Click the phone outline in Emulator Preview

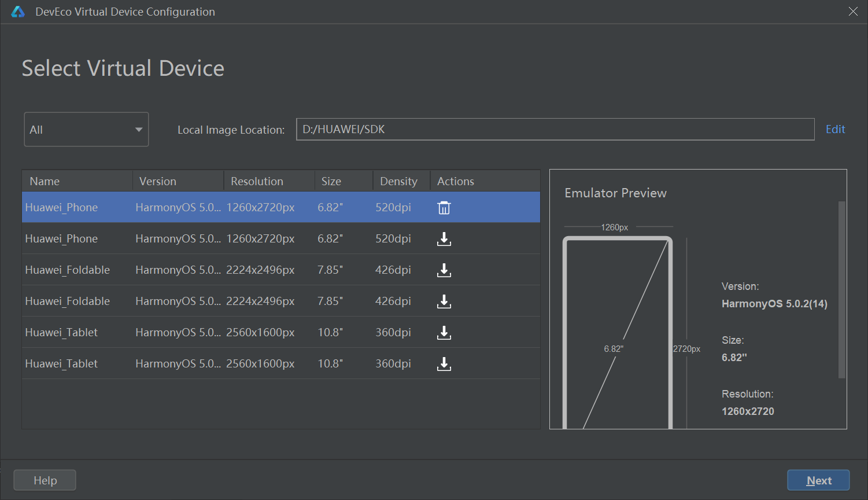(618, 333)
